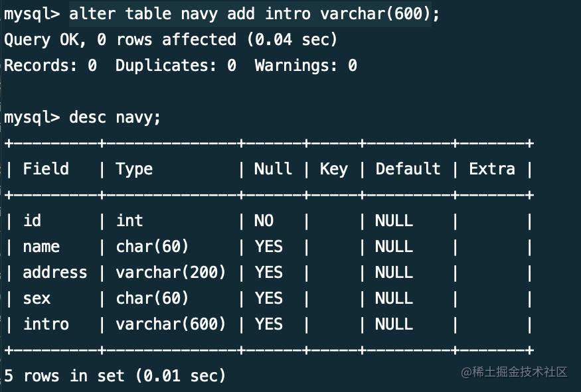This screenshot has height=392, width=581.
Task: Select the 'intro' field name
Action: 46,324
